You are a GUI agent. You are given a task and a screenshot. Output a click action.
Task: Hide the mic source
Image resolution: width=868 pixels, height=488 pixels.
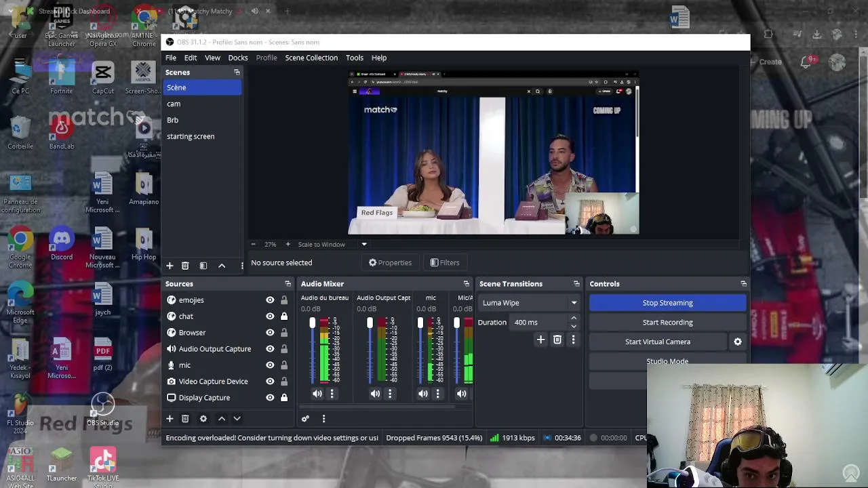270,365
